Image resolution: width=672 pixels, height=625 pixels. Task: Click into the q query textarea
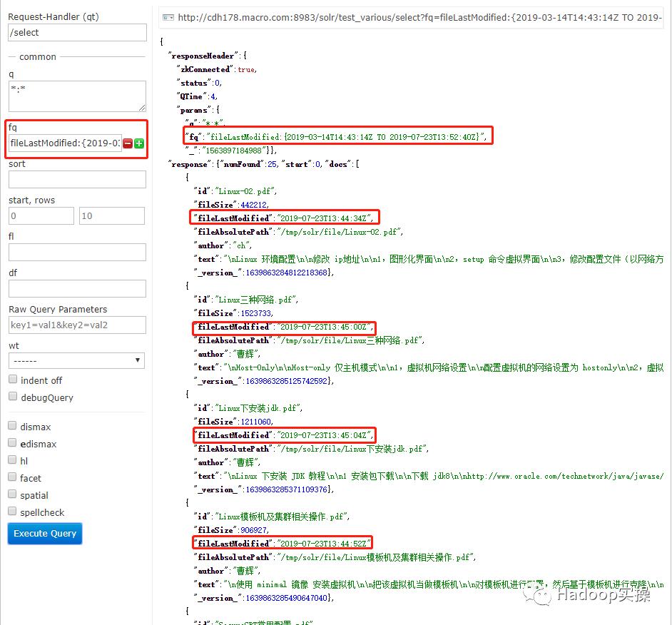(77, 96)
